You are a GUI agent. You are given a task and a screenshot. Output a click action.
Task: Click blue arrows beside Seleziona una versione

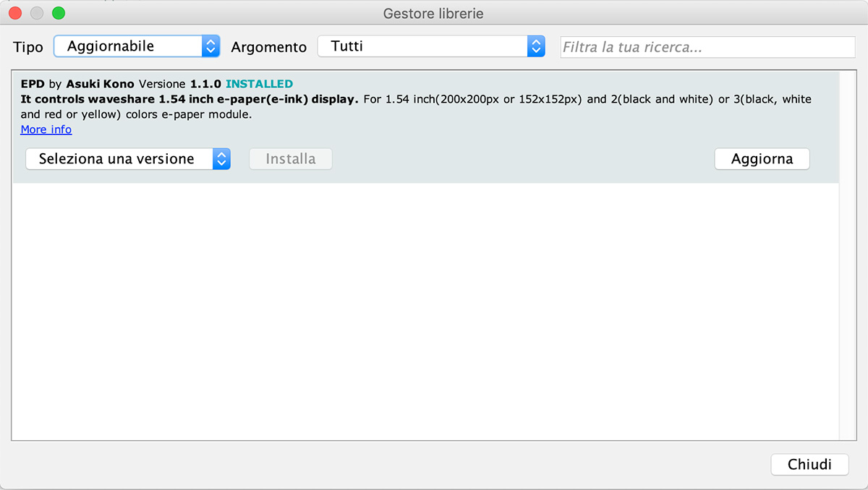coord(221,159)
